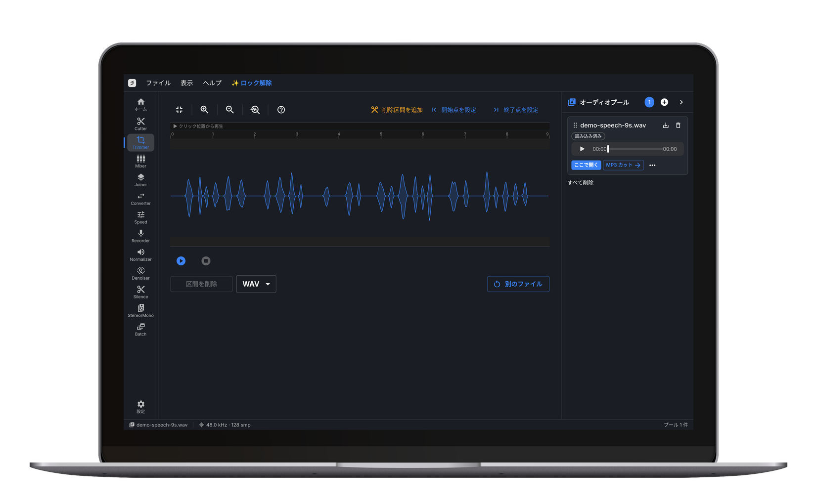Play demo-speech-9s.wav in pool player
Screen dimensions: 817x504
point(582,149)
